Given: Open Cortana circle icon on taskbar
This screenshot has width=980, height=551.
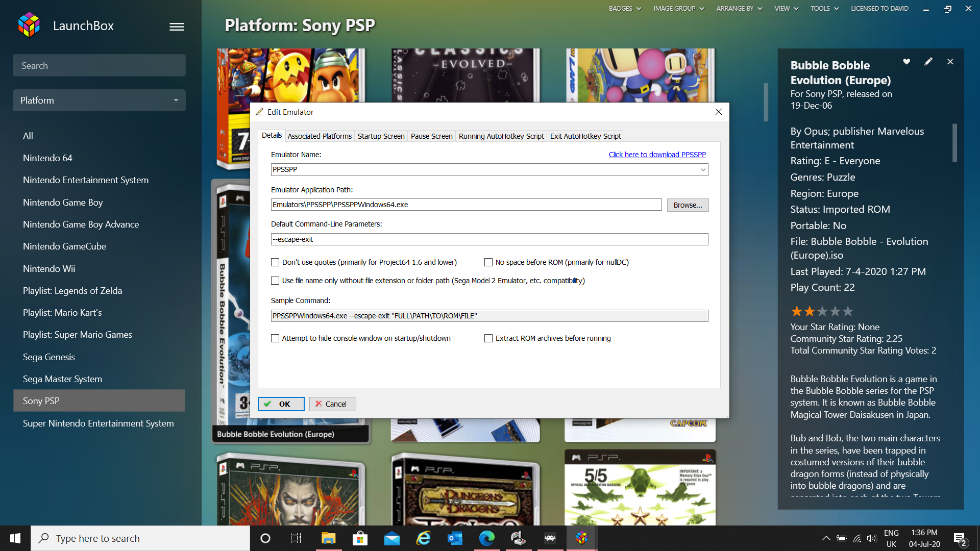Looking at the screenshot, I should click(x=265, y=538).
